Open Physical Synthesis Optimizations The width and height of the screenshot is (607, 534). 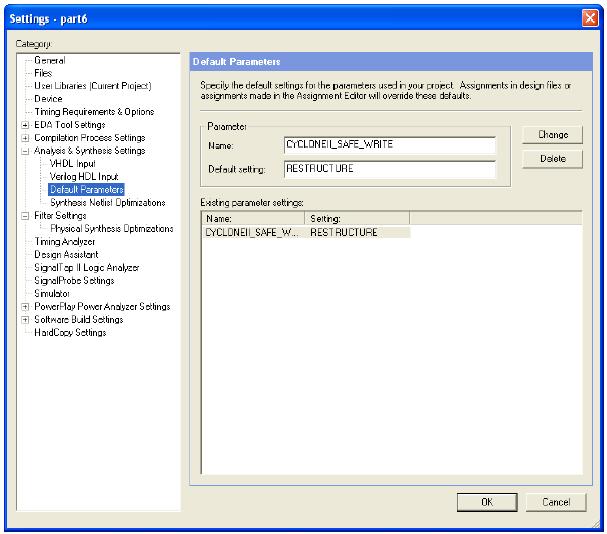(111, 228)
